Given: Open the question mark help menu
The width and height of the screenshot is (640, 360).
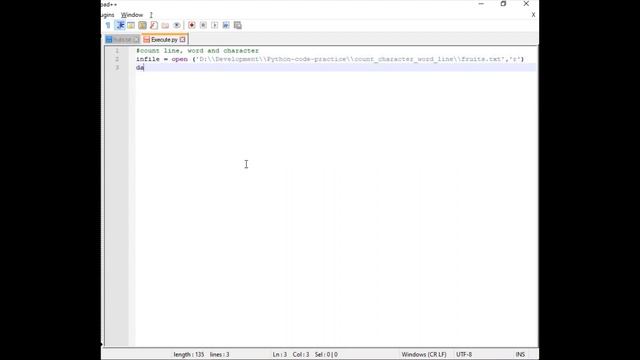Looking at the screenshot, I should click(151, 15).
